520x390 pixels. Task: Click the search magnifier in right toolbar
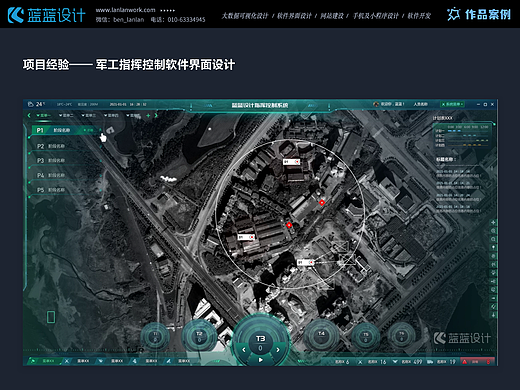493,239
